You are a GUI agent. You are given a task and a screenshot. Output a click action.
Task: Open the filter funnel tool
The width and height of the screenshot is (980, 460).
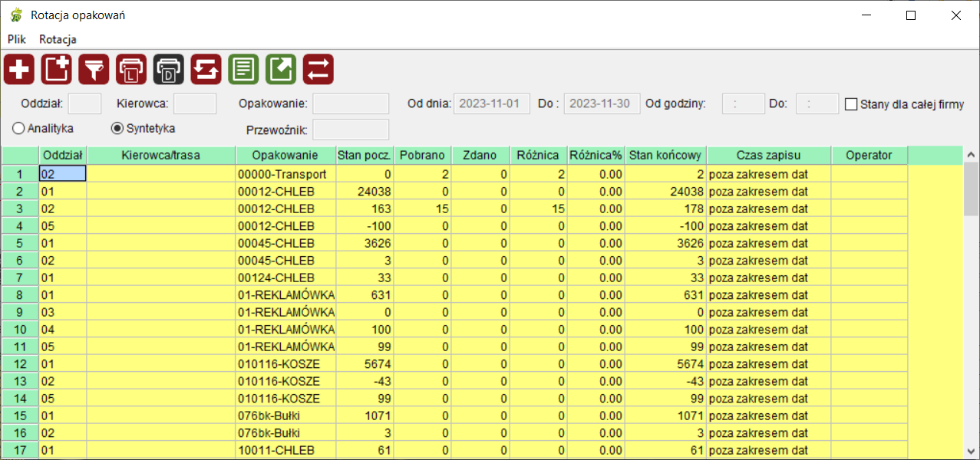coord(94,70)
